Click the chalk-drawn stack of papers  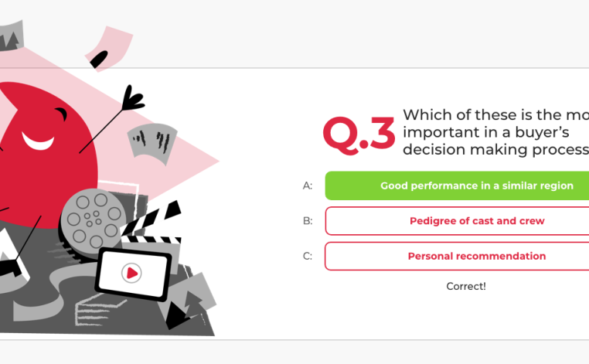(x=100, y=310)
